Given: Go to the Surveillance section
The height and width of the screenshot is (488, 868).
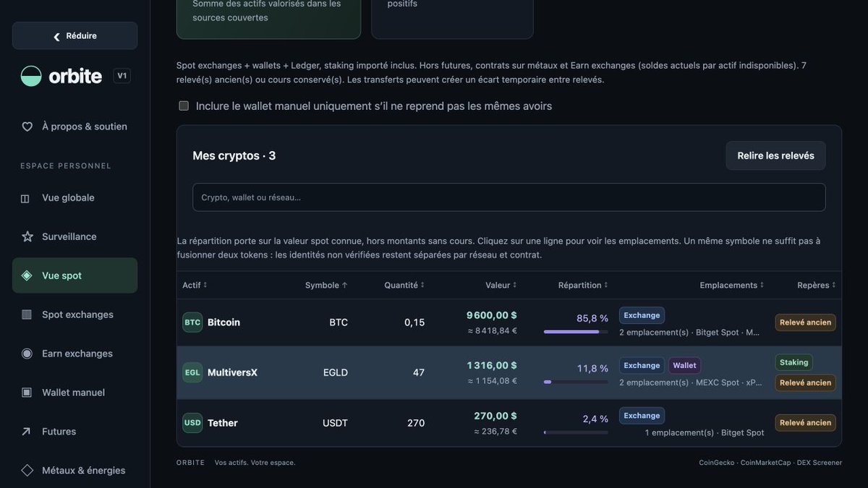Looking at the screenshot, I should pos(75,236).
